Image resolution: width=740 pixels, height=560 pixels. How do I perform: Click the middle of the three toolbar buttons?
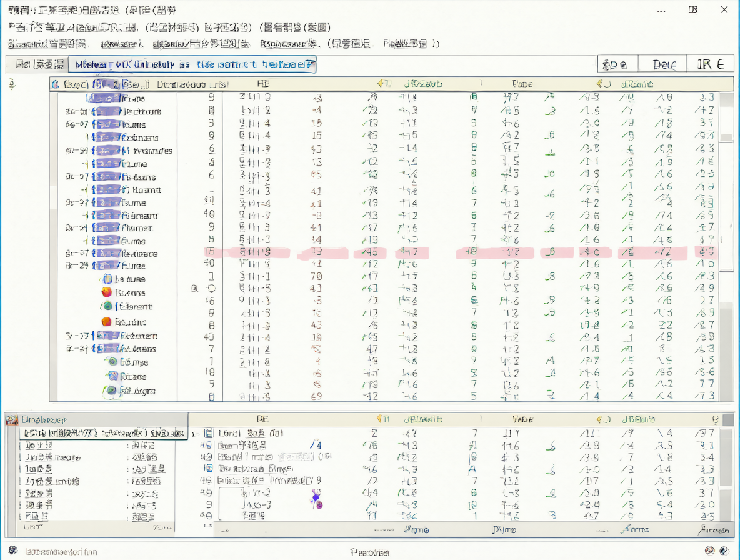click(x=662, y=64)
